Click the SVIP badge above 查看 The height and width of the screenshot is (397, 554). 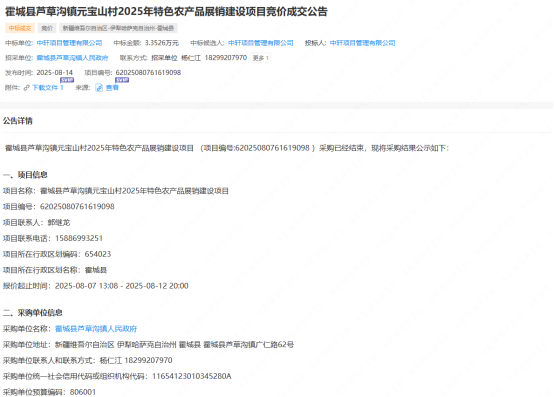coord(122,80)
